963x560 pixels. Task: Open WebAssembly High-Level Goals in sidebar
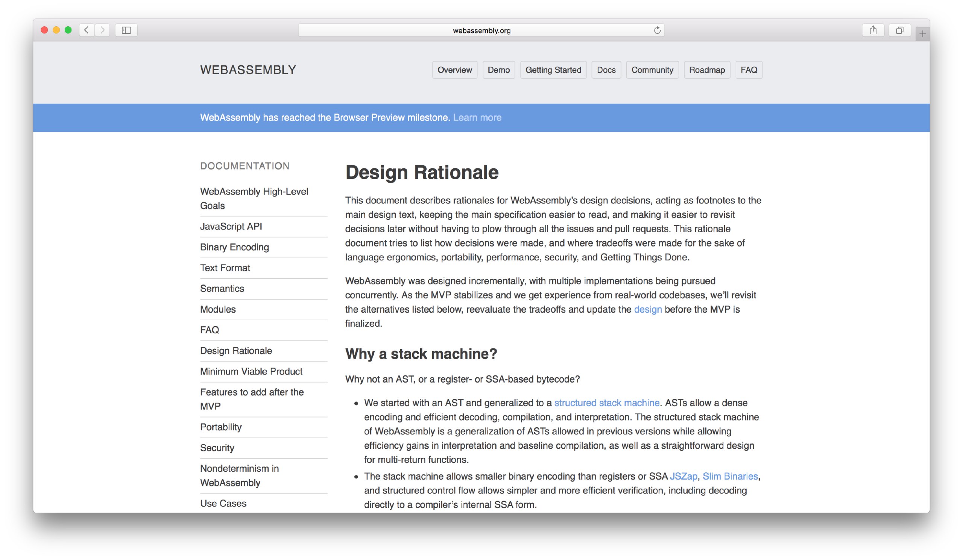click(x=254, y=198)
